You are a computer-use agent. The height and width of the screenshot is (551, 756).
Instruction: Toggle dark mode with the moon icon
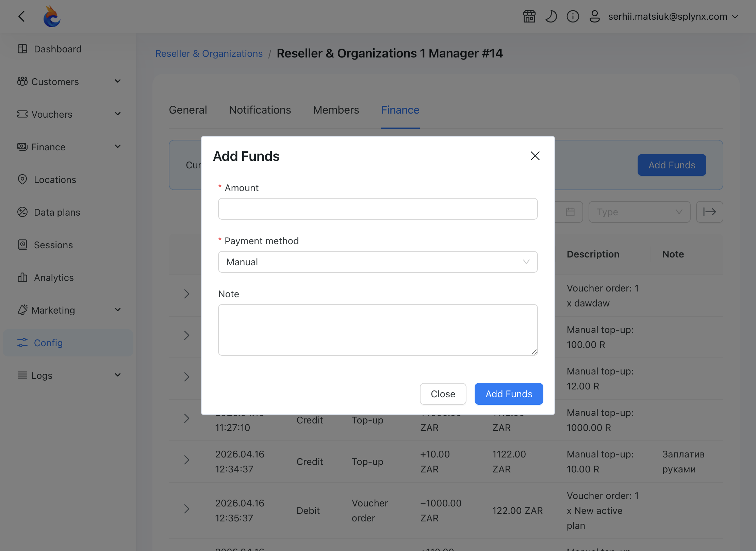click(551, 16)
